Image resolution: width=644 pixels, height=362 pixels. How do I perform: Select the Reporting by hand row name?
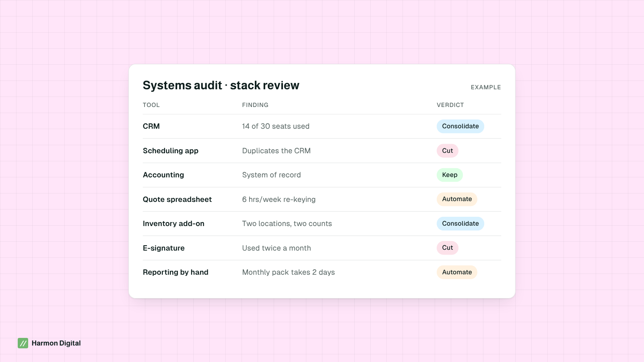pos(175,272)
